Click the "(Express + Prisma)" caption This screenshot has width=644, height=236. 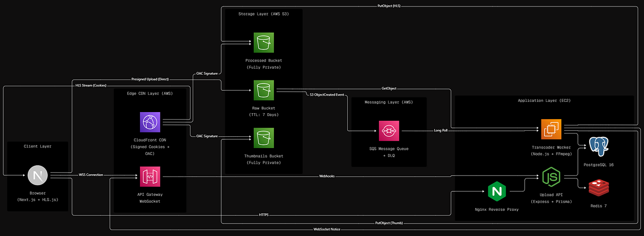[551, 201]
